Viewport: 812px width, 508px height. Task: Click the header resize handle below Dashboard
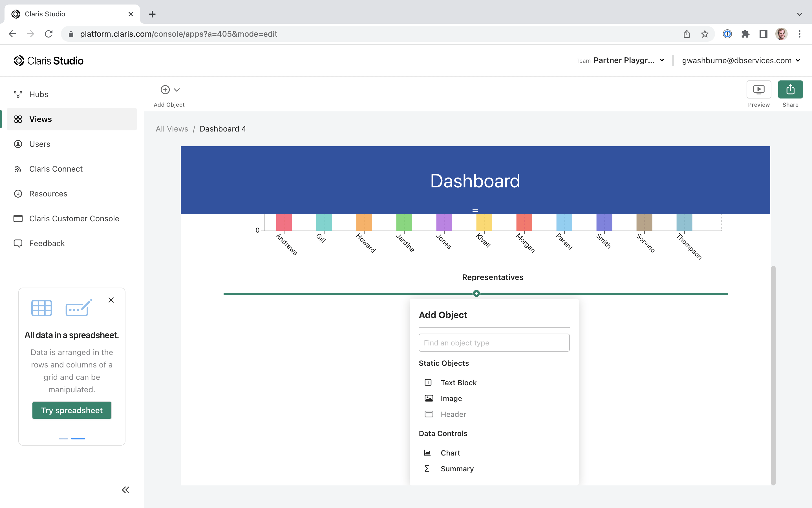(475, 210)
